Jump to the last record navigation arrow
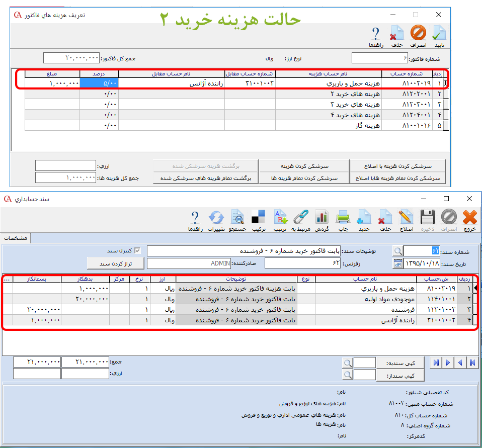482x448 pixels. [x=437, y=363]
